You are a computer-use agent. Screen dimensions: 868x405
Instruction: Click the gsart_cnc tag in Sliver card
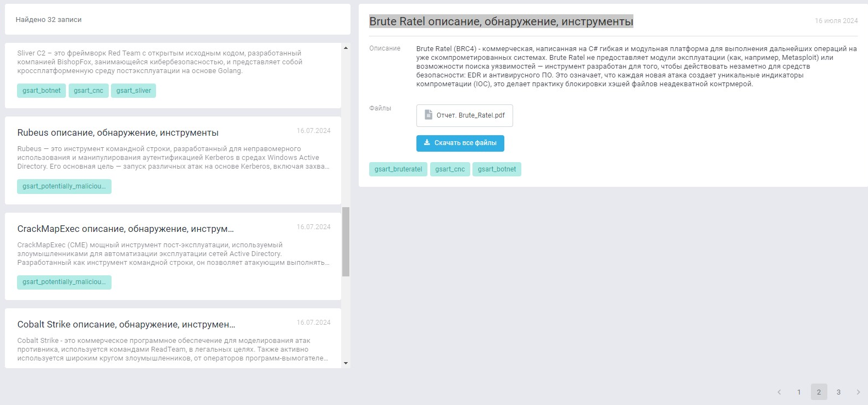pos(88,91)
